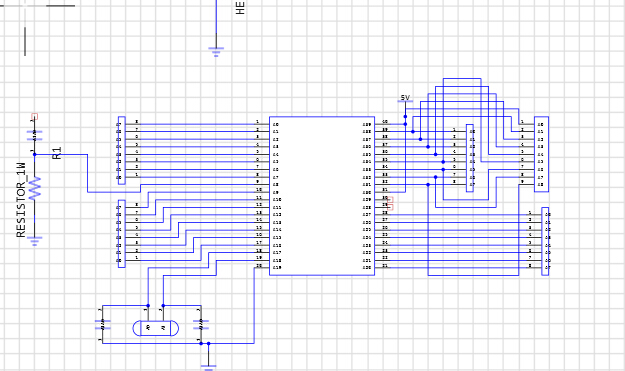
Task: Select the lower-left 8-pin header connector
Action: (122, 234)
